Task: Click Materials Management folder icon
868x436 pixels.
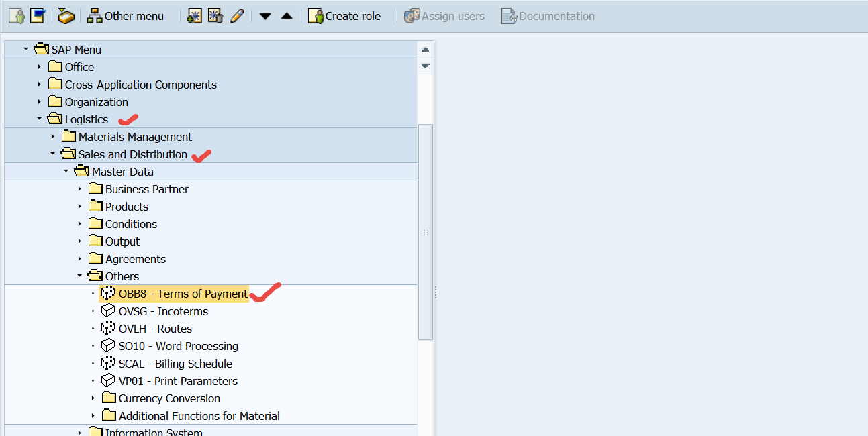Action: click(x=68, y=136)
